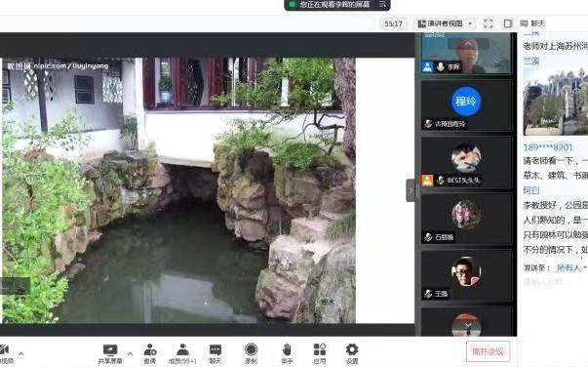588x367 pixels.
Task: Open the Share Screen (共享屏幕) tool
Action: tap(110, 354)
